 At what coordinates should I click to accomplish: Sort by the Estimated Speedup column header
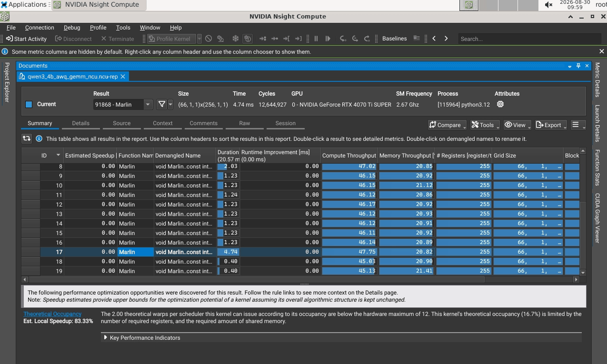tap(90, 156)
